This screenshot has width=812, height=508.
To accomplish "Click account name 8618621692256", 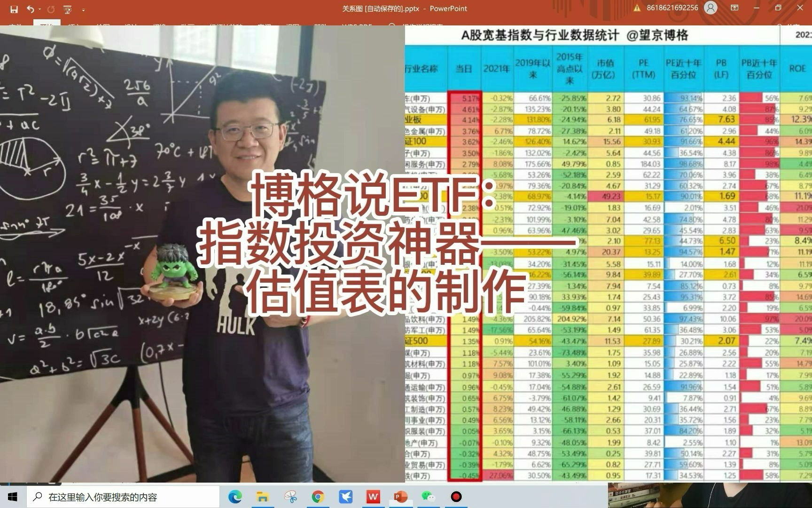I will pyautogui.click(x=672, y=8).
